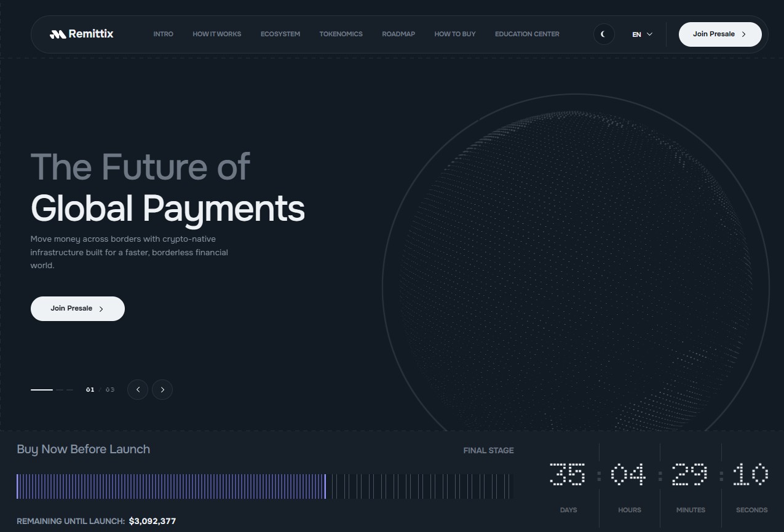Viewport: 784px width, 532px height.
Task: Click the Remittix logo in the header
Action: pyautogui.click(x=81, y=34)
